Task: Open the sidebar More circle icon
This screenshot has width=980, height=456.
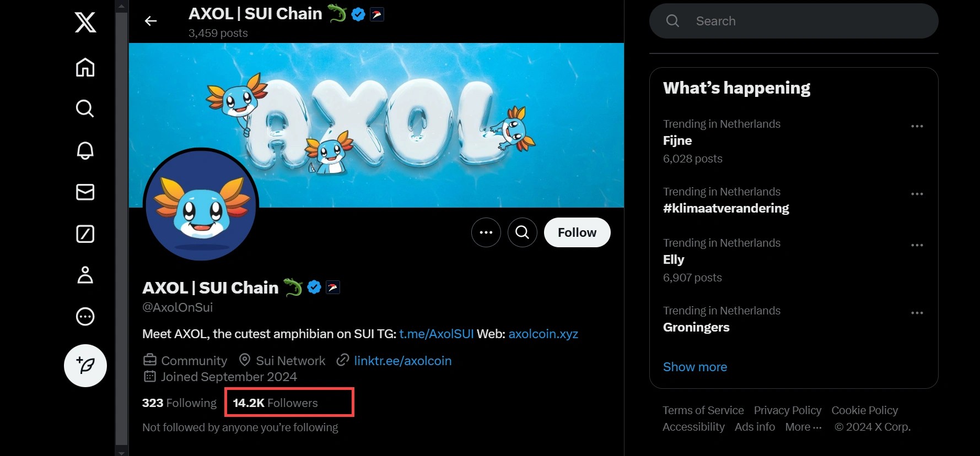Action: tap(85, 317)
